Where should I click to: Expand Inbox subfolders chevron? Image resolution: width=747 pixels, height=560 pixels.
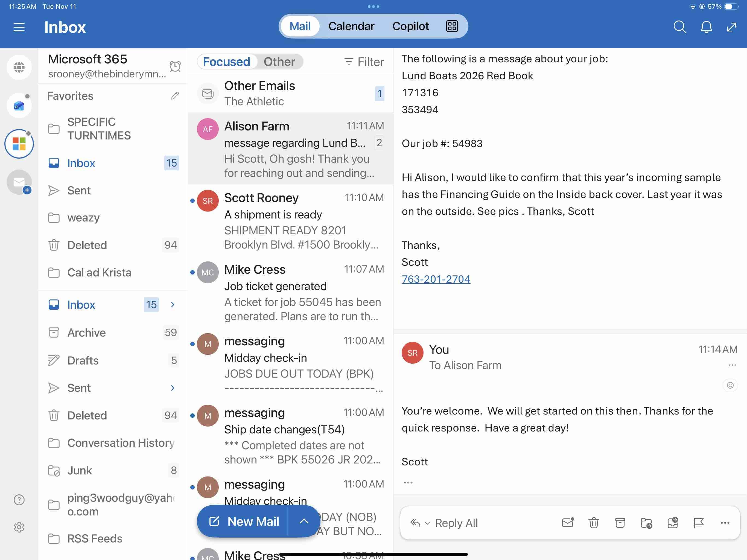[173, 305]
